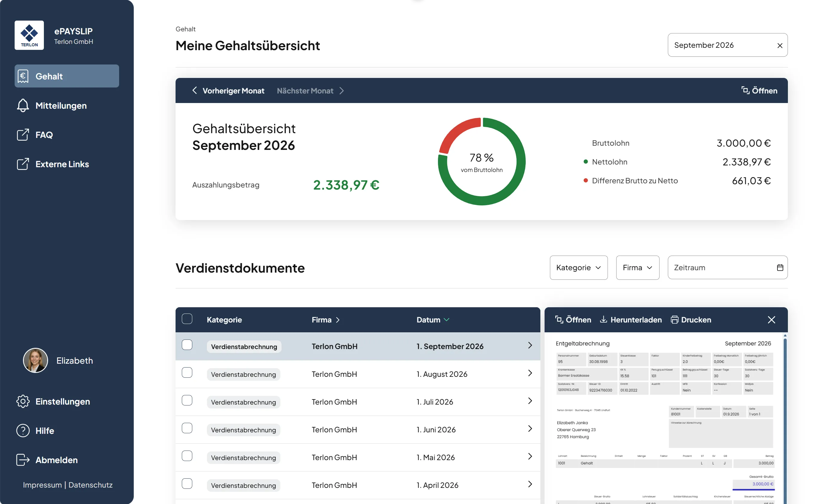Open FAQ external link icon
The image size is (827, 504).
pyautogui.click(x=23, y=135)
